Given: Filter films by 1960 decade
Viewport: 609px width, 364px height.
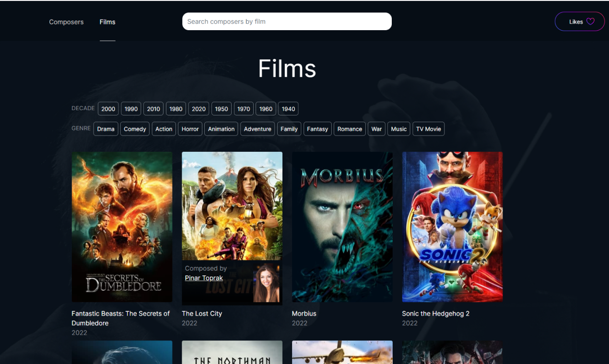Looking at the screenshot, I should (x=266, y=109).
